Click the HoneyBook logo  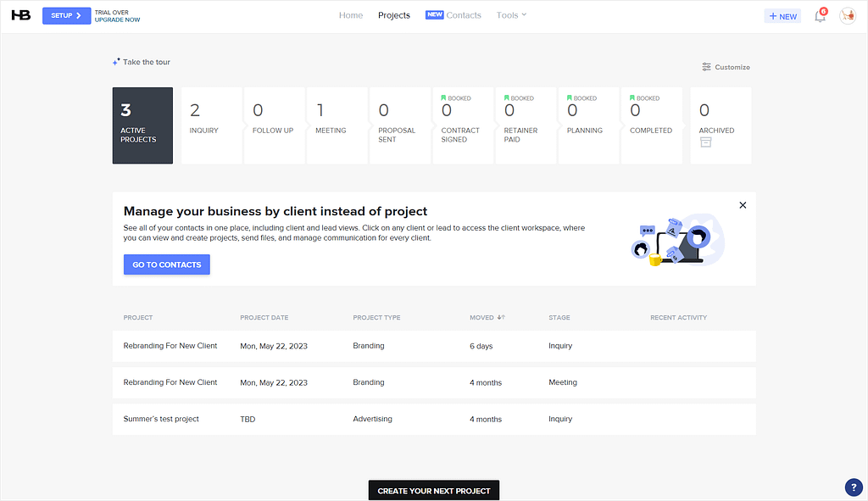pyautogui.click(x=20, y=14)
